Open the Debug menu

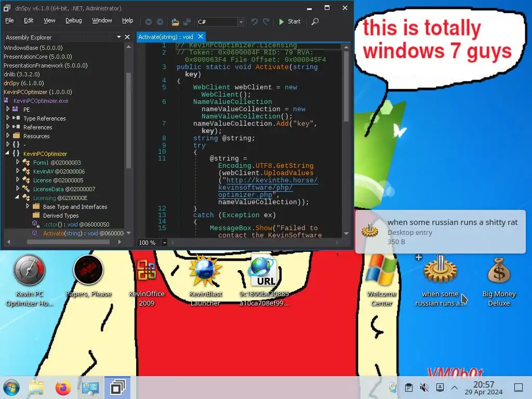point(74,20)
